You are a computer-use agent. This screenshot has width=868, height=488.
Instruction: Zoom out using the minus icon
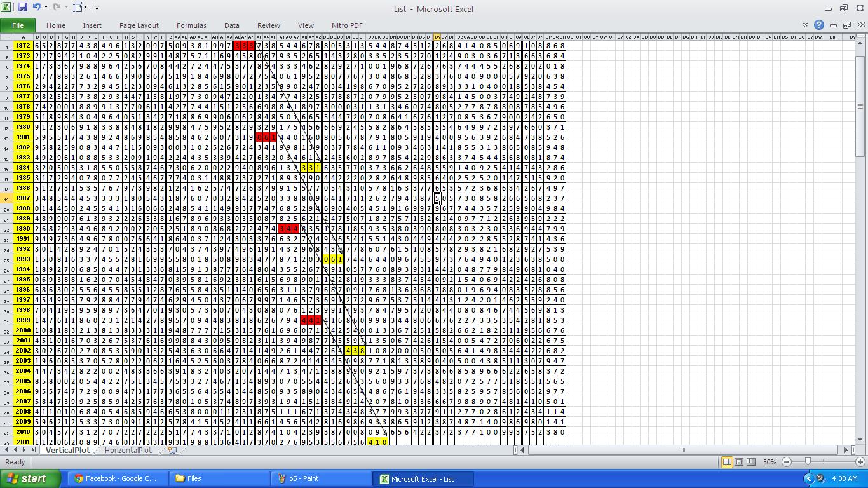pos(787,462)
